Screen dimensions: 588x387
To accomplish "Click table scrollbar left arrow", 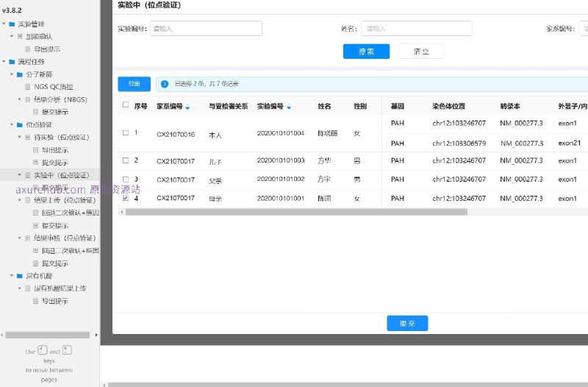I will point(121,212).
